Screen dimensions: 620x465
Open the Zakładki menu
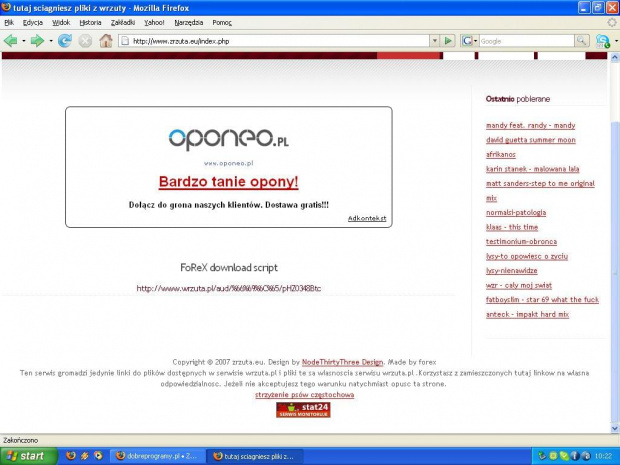click(x=123, y=23)
